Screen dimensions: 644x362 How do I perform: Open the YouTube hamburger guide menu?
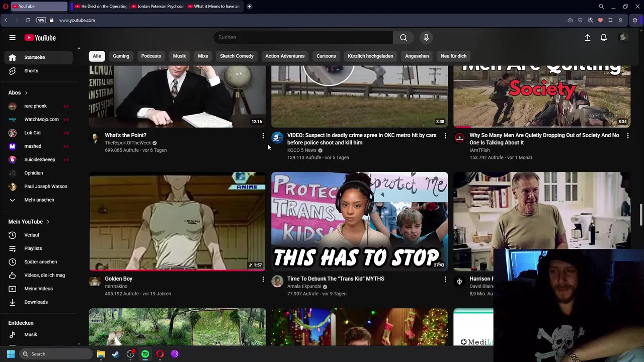click(12, 37)
